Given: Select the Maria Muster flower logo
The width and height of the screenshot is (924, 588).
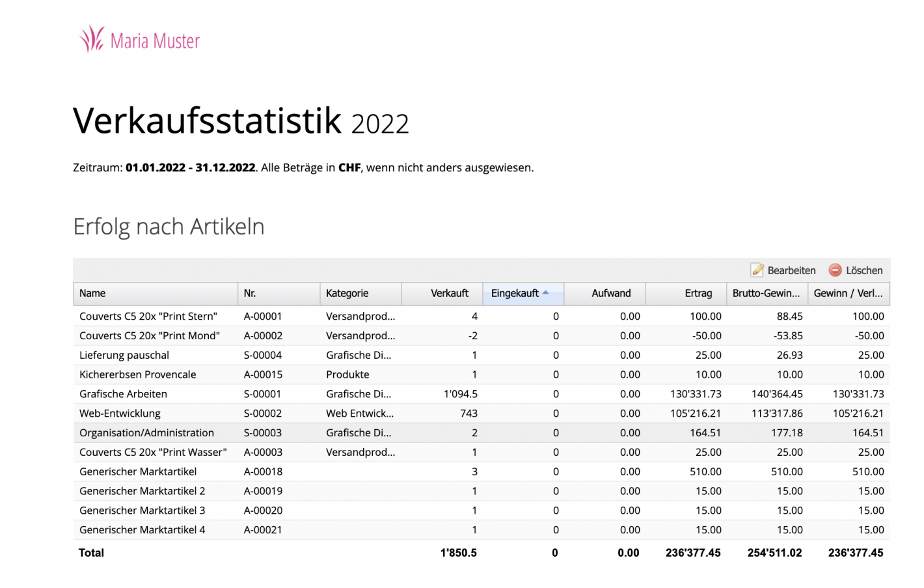Looking at the screenshot, I should point(90,40).
